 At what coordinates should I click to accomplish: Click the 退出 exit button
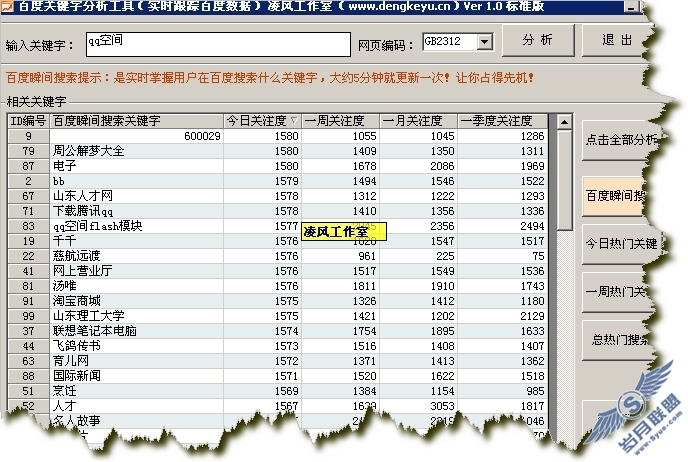click(x=613, y=40)
